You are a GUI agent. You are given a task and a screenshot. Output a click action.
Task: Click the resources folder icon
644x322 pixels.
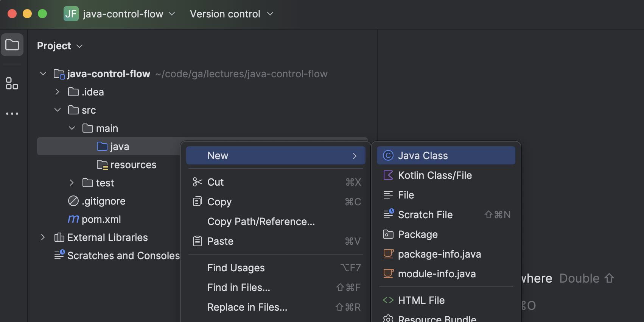[x=103, y=165]
